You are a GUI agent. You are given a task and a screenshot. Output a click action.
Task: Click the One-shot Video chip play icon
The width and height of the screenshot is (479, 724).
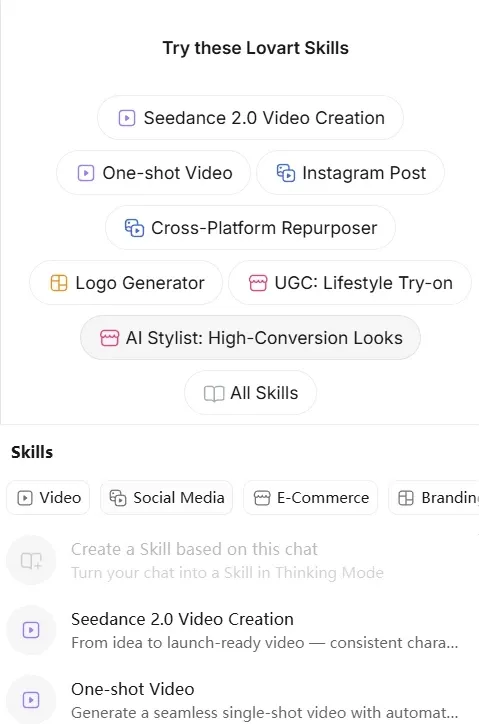point(86,173)
